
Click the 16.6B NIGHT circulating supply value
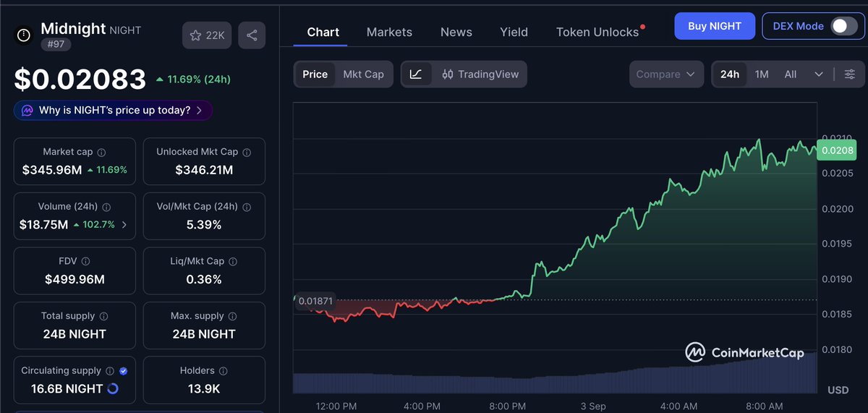[x=67, y=389]
